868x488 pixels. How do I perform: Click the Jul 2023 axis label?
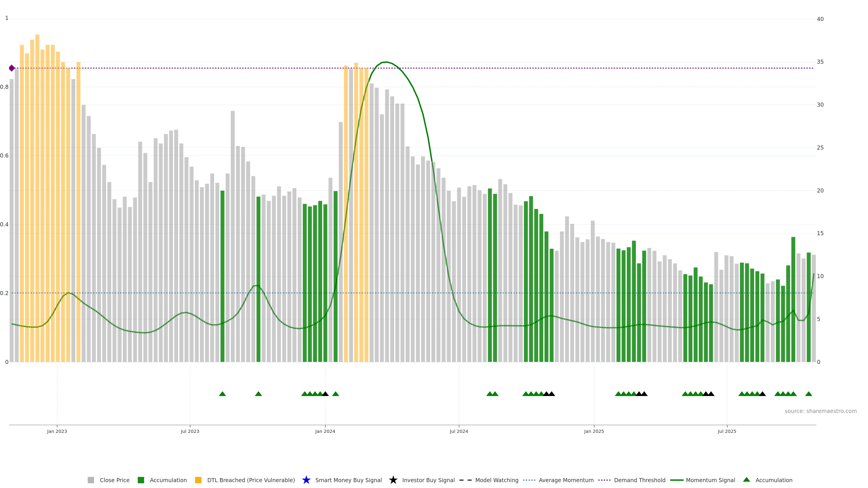click(190, 431)
